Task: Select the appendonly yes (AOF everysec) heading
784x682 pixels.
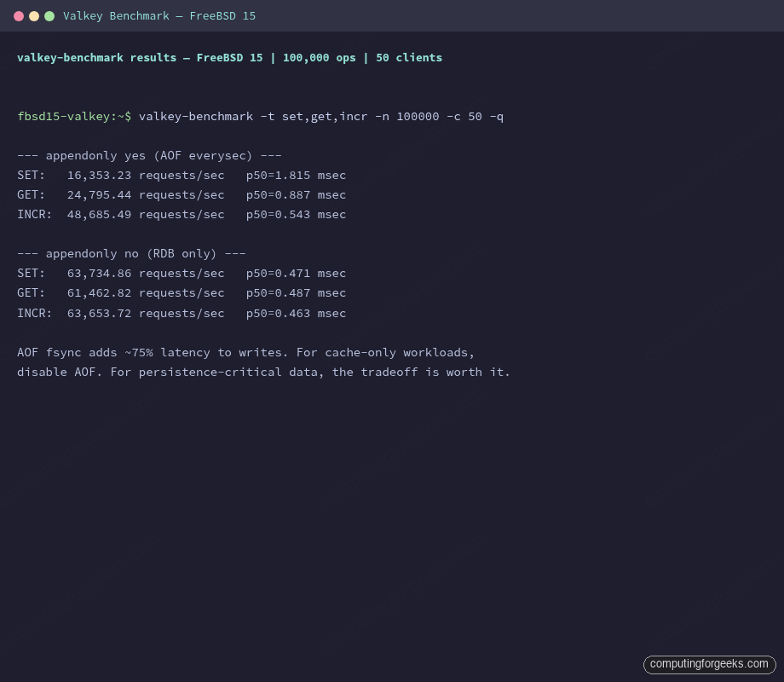Action: pos(149,155)
